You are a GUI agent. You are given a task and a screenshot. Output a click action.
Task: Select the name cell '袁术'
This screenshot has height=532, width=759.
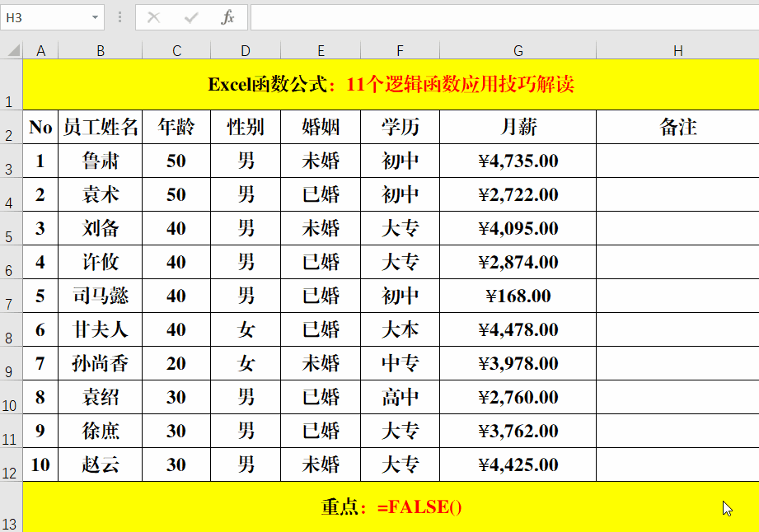pyautogui.click(x=101, y=194)
